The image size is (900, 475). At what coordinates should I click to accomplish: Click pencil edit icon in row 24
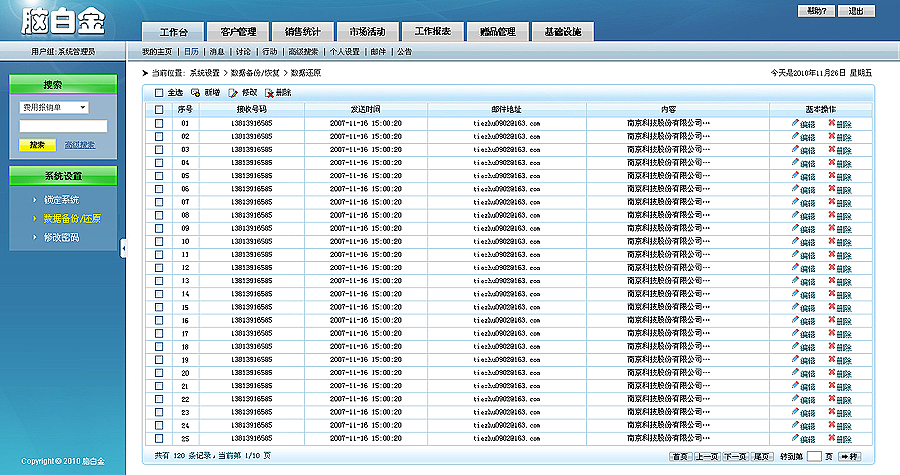point(795,425)
